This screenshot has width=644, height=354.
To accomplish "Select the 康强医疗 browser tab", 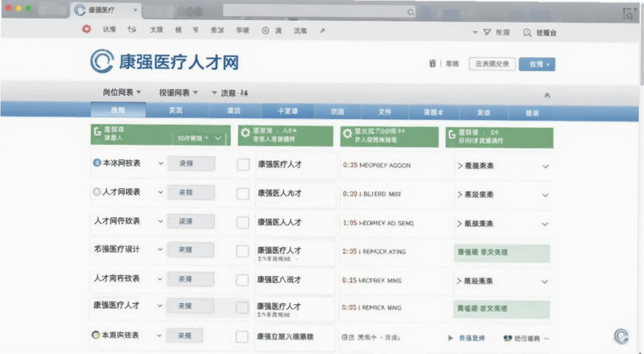I will 107,10.
